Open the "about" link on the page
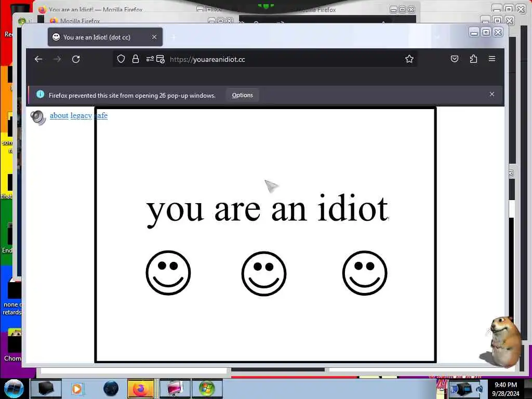Screen dimensions: 532x399 tap(59, 115)
